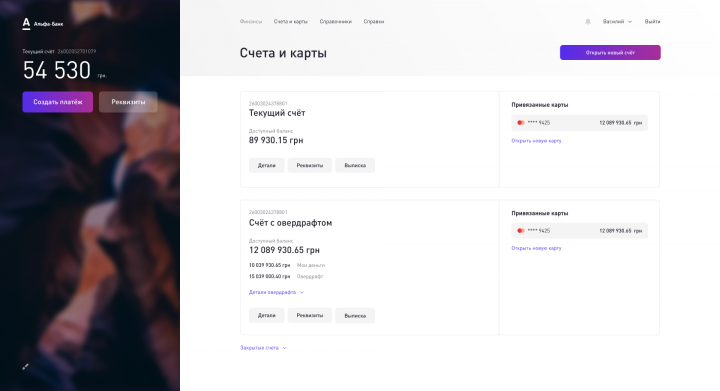Click Реквизиты button in the sidebar
720x391 pixels.
128,102
